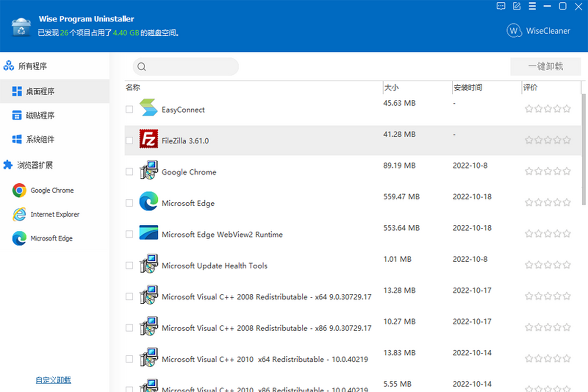Image resolution: width=588 pixels, height=392 pixels.
Task: Select the Visual C++ 2008 x86 icon
Action: click(x=148, y=326)
